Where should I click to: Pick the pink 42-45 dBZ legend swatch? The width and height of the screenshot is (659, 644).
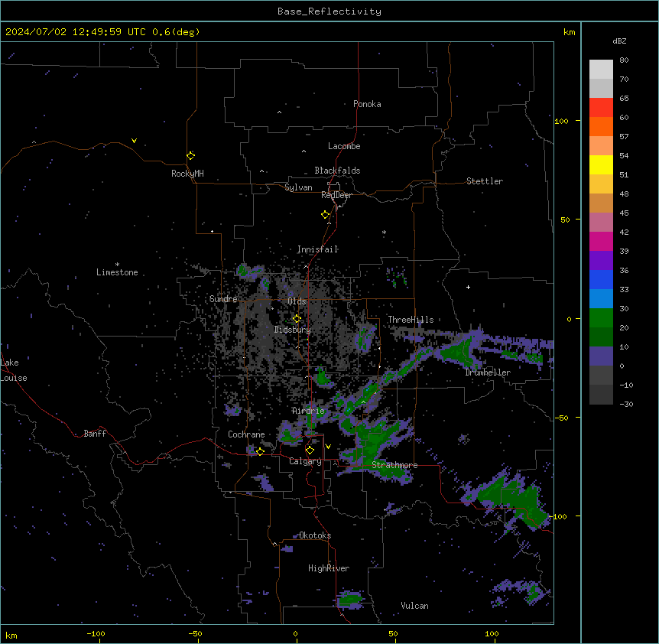[x=601, y=223]
